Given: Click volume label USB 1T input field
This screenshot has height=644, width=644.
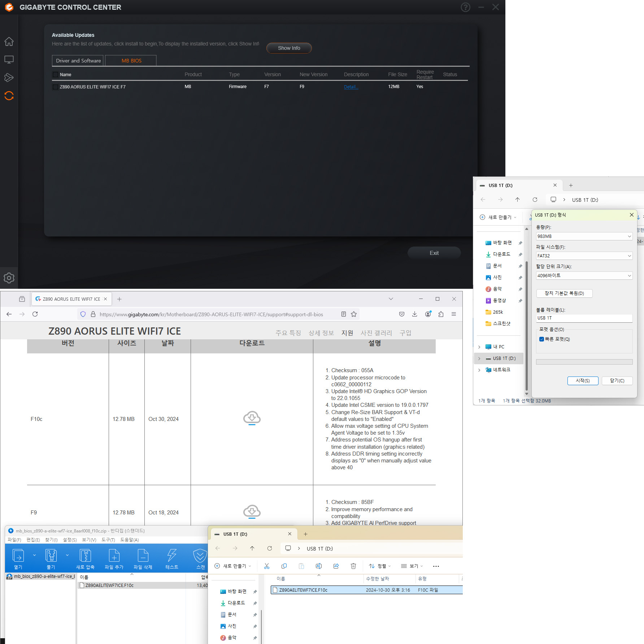Looking at the screenshot, I should coord(584,318).
